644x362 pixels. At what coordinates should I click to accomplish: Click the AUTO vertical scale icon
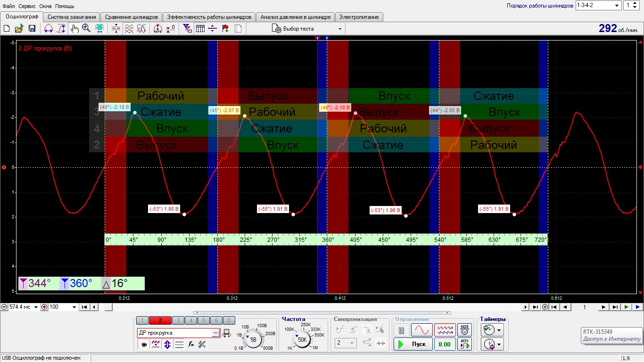click(x=158, y=29)
